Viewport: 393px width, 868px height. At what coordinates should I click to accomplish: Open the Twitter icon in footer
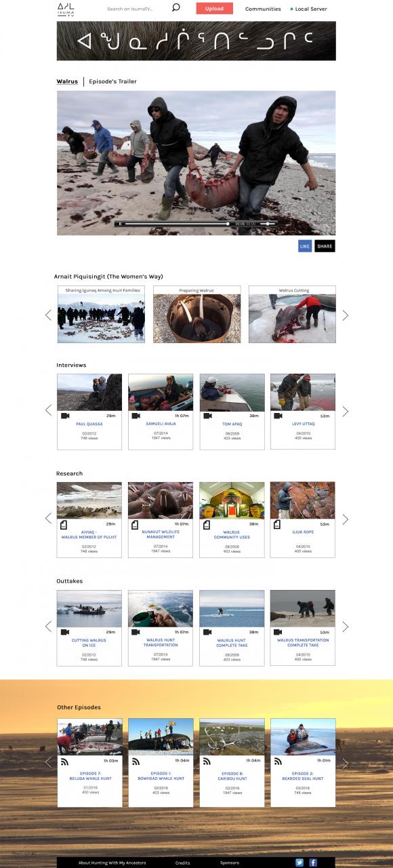pos(299,863)
